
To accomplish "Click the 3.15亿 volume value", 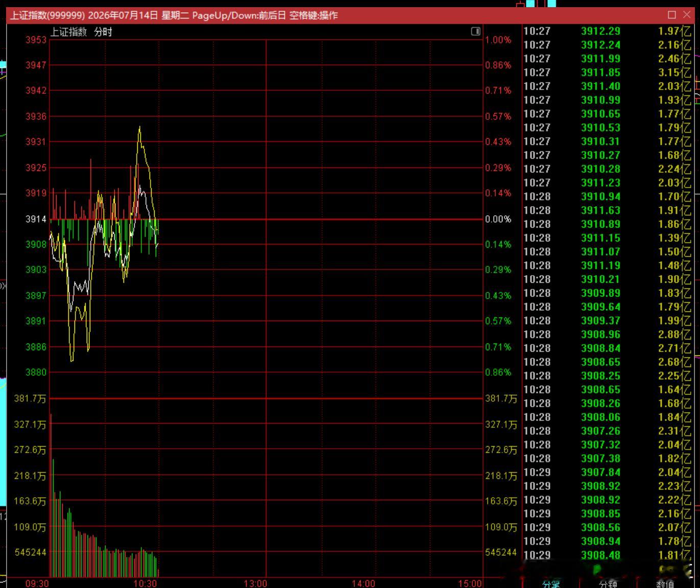I will tap(674, 72).
